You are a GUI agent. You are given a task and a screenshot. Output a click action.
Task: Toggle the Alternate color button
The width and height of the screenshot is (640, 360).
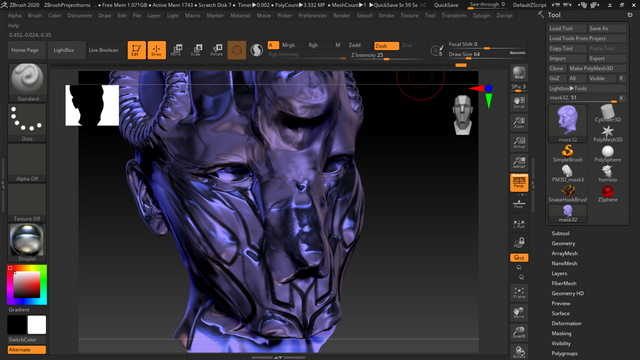[x=27, y=350]
